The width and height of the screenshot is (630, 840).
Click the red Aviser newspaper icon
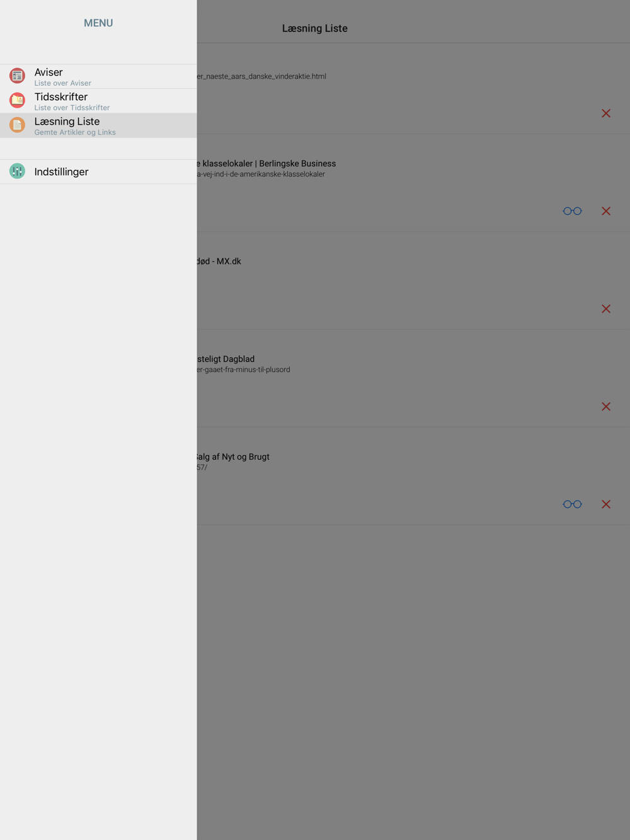(x=17, y=76)
